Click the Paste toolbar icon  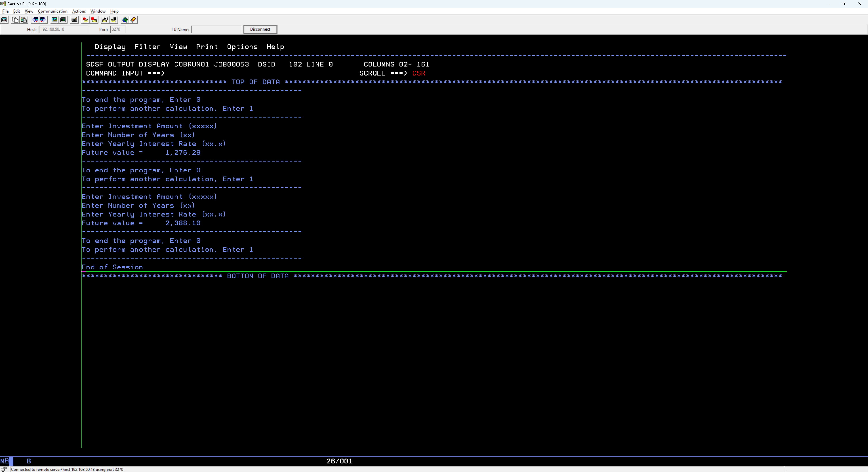point(24,20)
